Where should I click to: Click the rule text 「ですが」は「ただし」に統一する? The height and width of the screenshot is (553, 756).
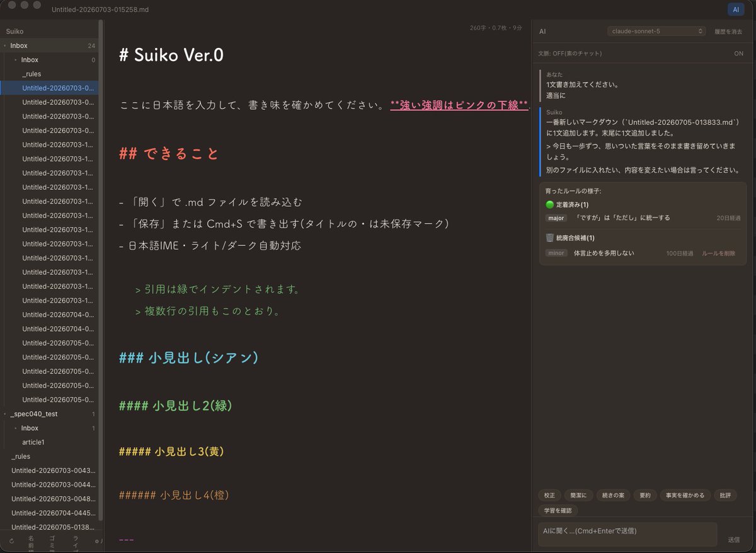pyautogui.click(x=622, y=218)
